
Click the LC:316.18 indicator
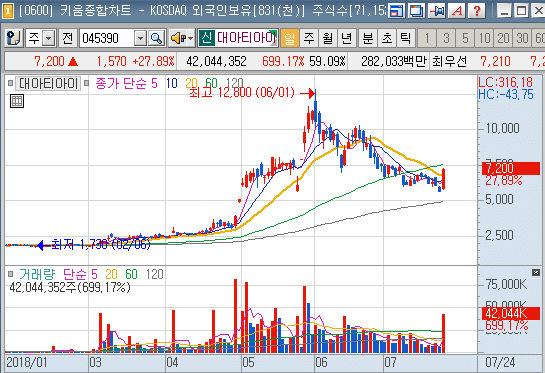505,82
